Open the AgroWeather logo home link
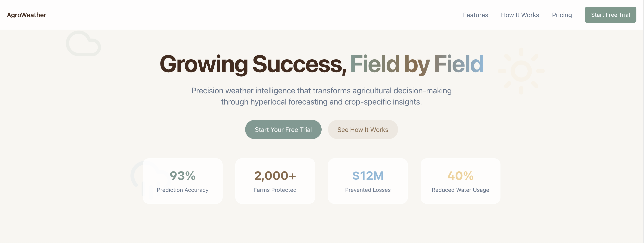Screen dimensions: 644x243 pos(27,15)
